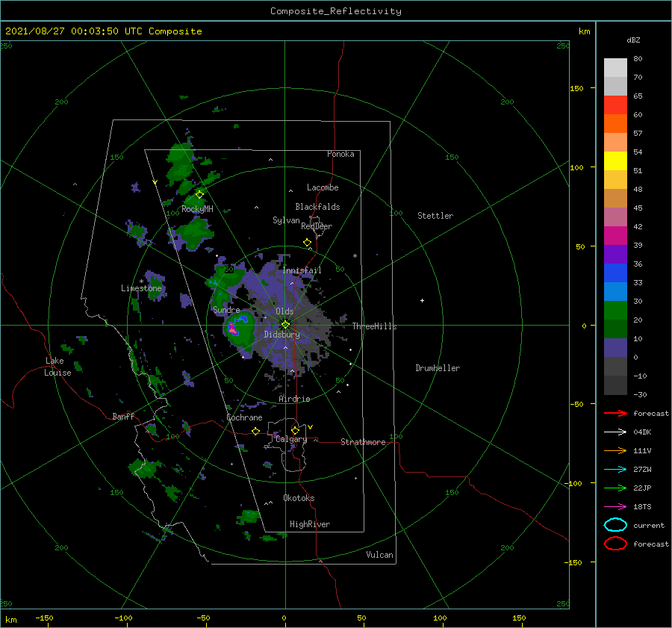Click the RedDeer city label

(317, 226)
